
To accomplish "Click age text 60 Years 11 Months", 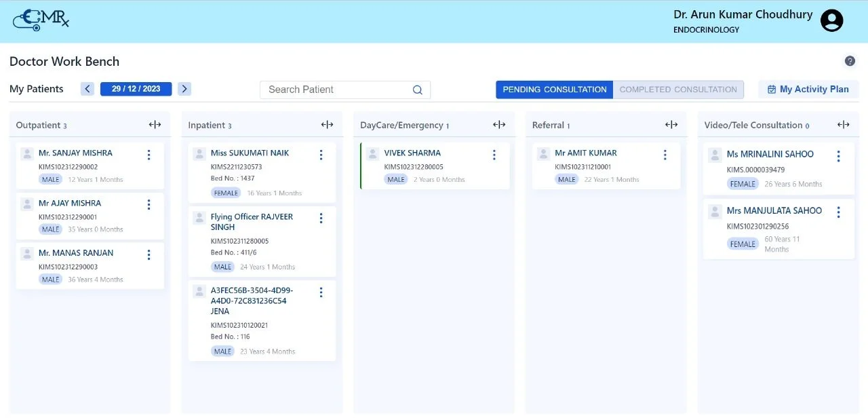I will tap(782, 244).
